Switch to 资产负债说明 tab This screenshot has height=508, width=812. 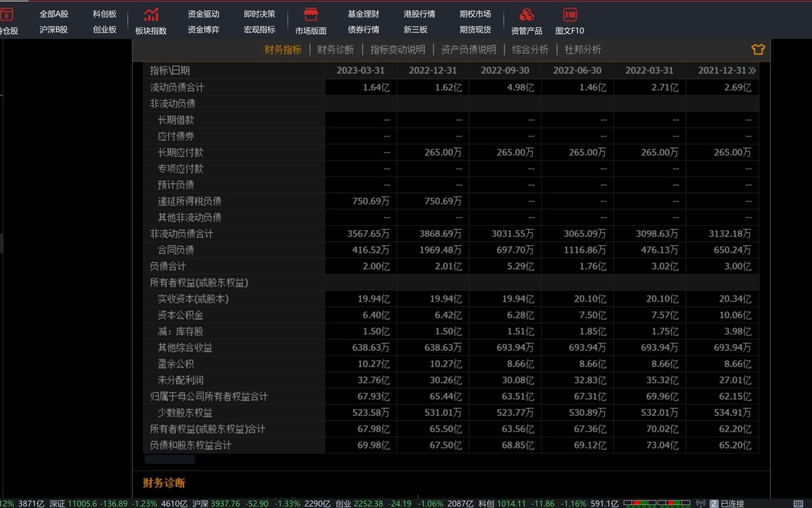point(468,49)
